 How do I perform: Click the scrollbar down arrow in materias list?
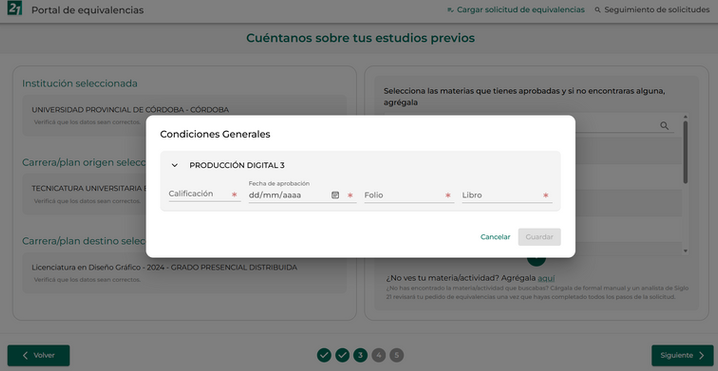(x=685, y=251)
